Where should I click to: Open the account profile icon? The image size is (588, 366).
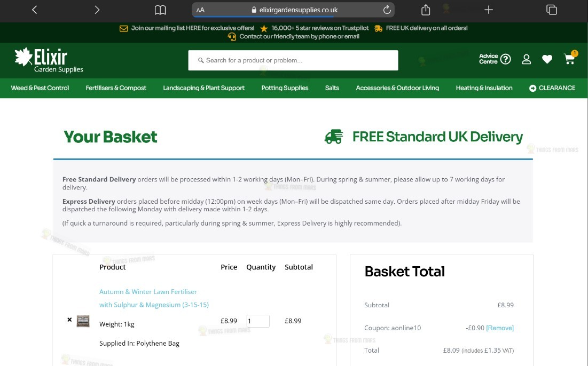click(526, 59)
